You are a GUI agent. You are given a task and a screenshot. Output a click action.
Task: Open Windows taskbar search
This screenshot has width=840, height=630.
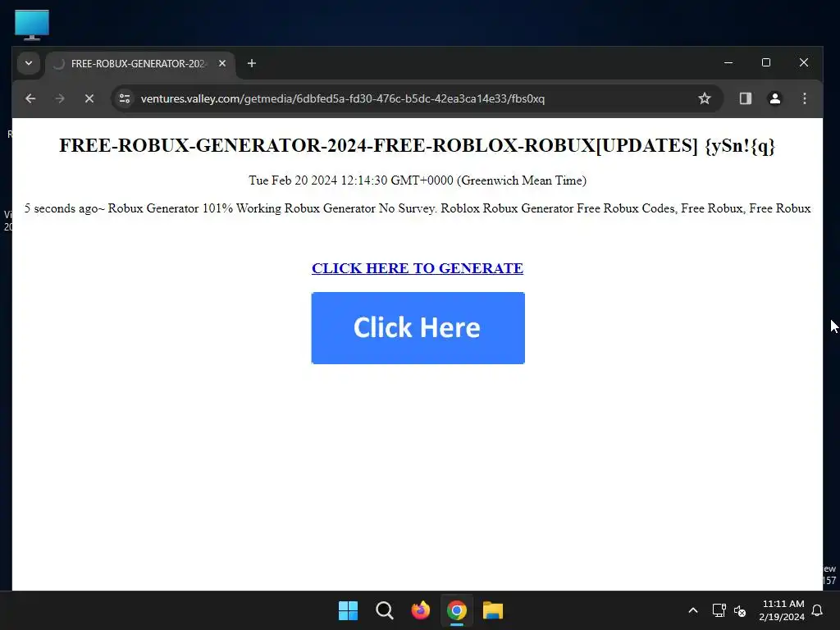tap(384, 610)
